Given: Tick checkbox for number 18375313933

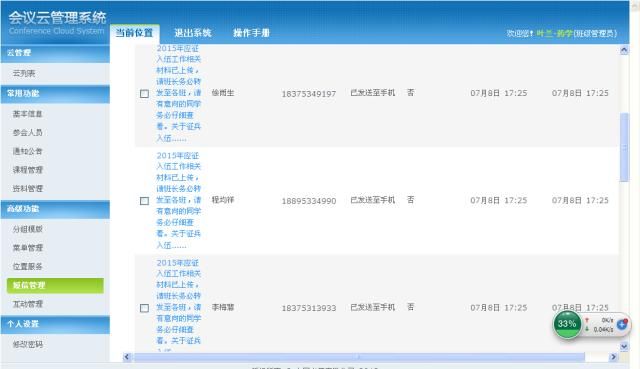Looking at the screenshot, I should click(144, 308).
